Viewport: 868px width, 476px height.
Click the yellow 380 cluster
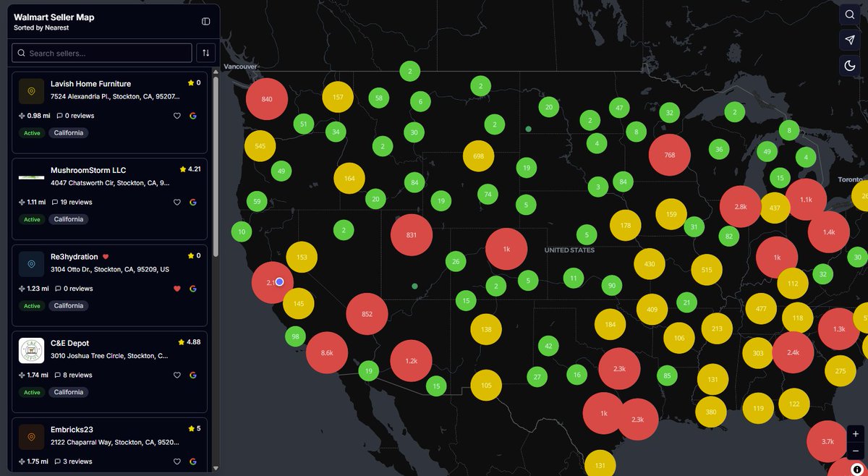point(711,412)
